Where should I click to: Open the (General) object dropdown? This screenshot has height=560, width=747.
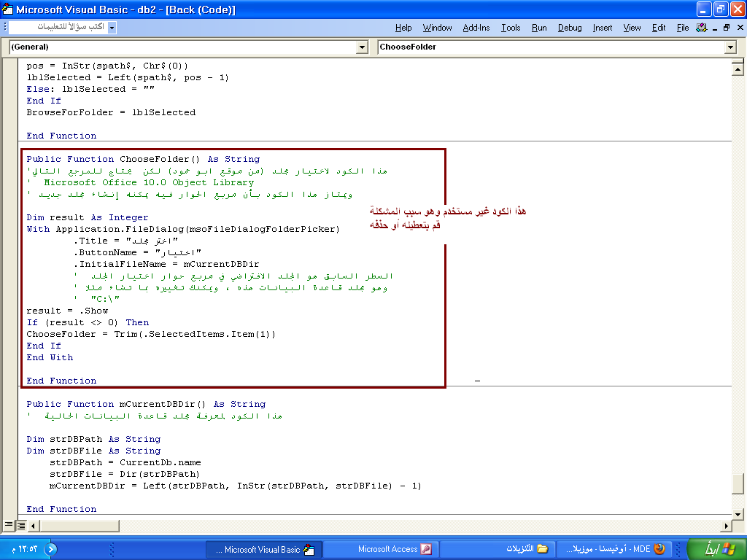(363, 47)
